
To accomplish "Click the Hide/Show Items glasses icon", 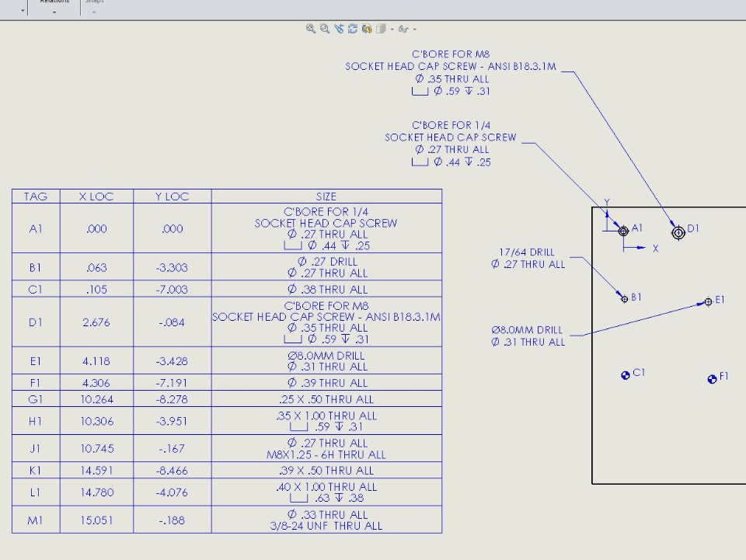I will (x=403, y=29).
